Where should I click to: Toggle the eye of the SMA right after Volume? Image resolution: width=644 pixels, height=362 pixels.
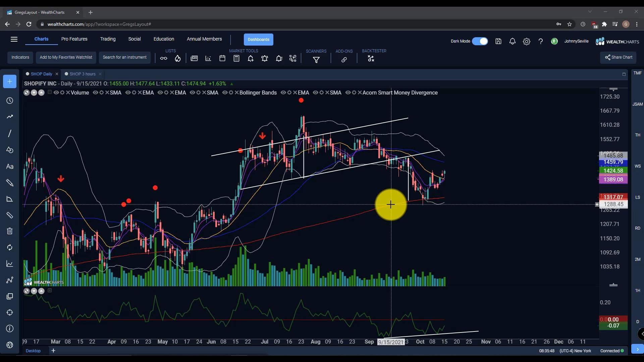tap(95, 93)
